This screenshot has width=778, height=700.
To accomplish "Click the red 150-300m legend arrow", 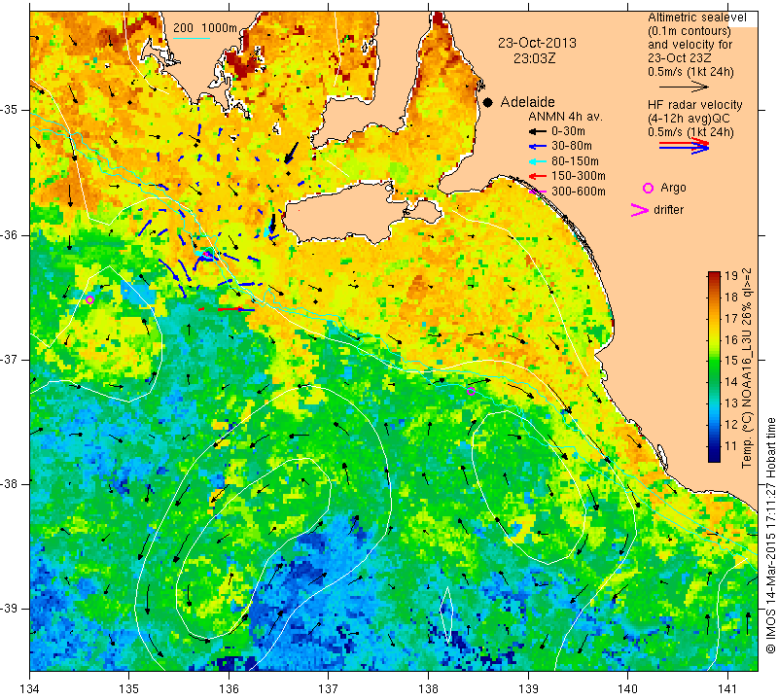I will pos(538,176).
